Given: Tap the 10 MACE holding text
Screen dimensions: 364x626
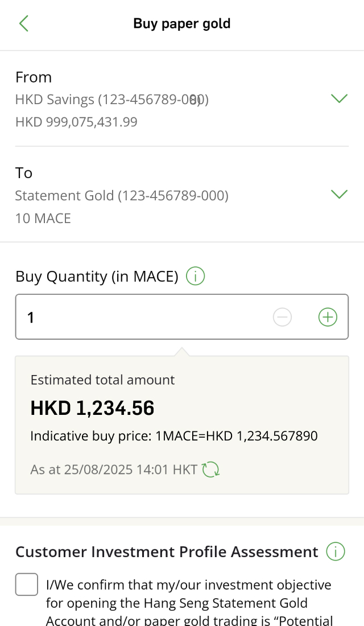Looking at the screenshot, I should coord(43,218).
